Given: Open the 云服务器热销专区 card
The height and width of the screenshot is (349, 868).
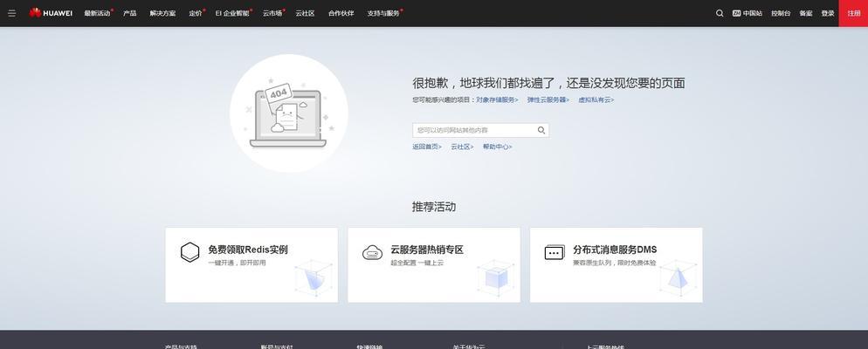Looking at the screenshot, I should [434, 265].
